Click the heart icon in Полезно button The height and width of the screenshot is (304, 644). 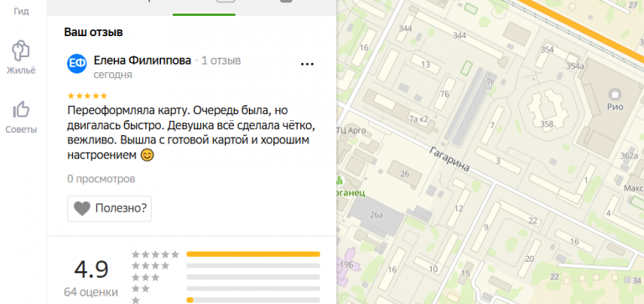pyautogui.click(x=81, y=208)
